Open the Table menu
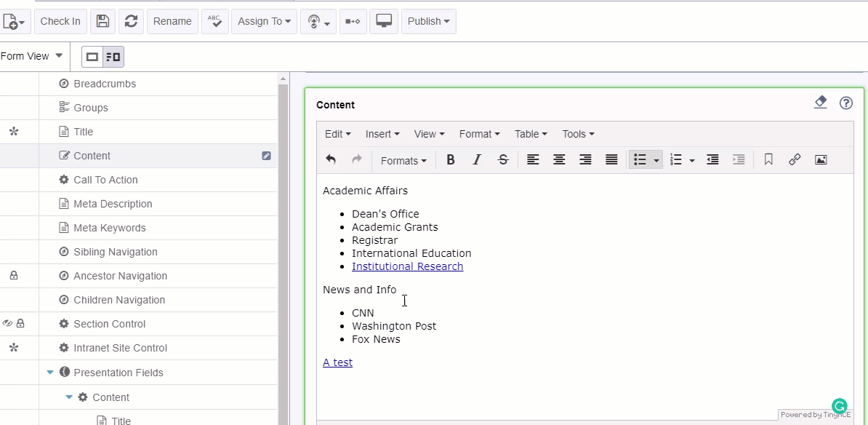This screenshot has height=425, width=868. pos(531,134)
